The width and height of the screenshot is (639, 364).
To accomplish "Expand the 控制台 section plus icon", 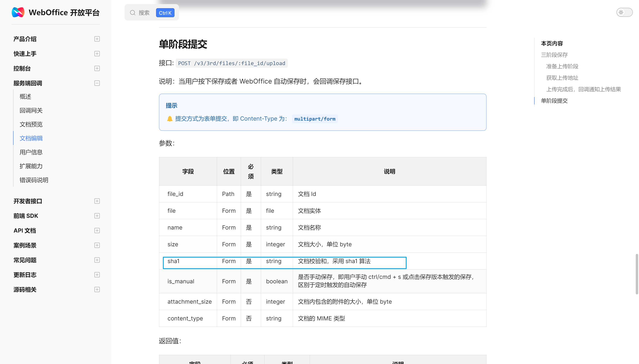I will 97,69.
